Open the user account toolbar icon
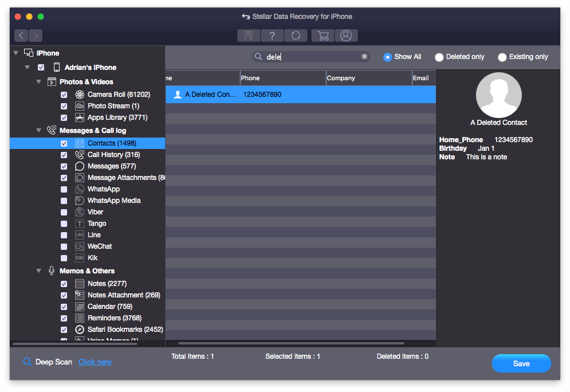 [346, 36]
